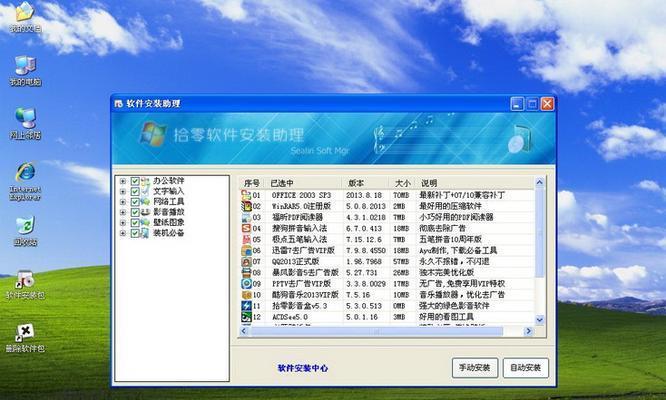Click the ACDSee5.0 row icon
This screenshot has width=666, height=400.
(246, 317)
